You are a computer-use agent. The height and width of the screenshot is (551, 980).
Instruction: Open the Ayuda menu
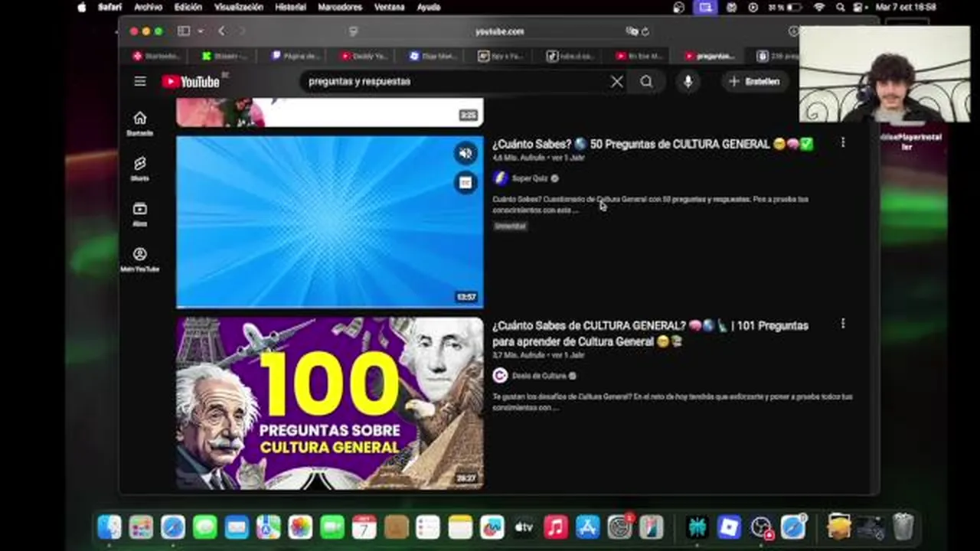pos(429,7)
